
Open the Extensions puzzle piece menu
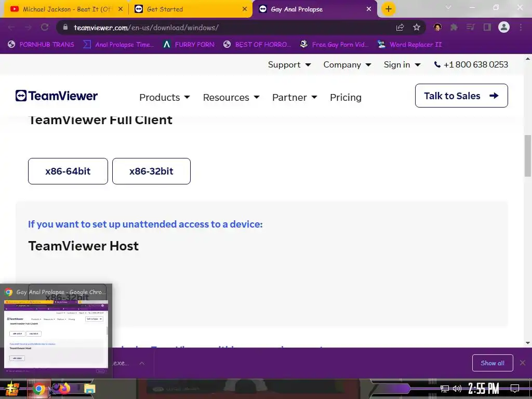pos(454,28)
